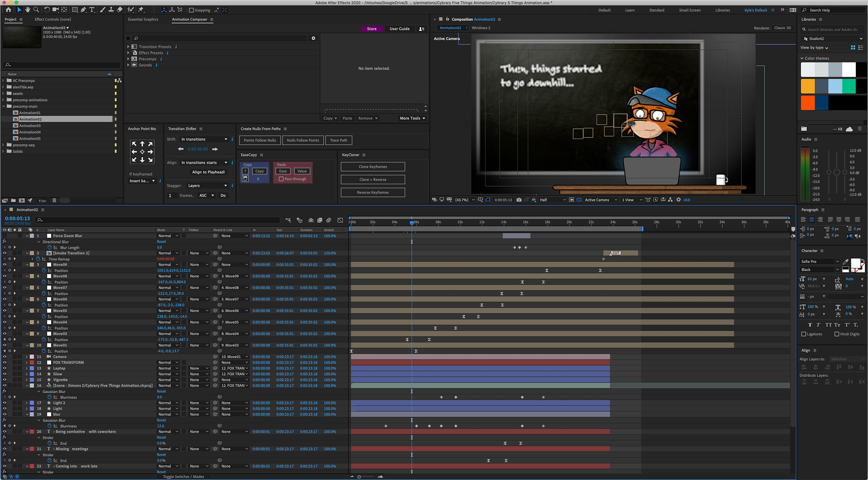Viewport: 868px width, 480px height.
Task: Toggle the transparency grid icon in viewer
Action: pyautogui.click(x=579, y=200)
